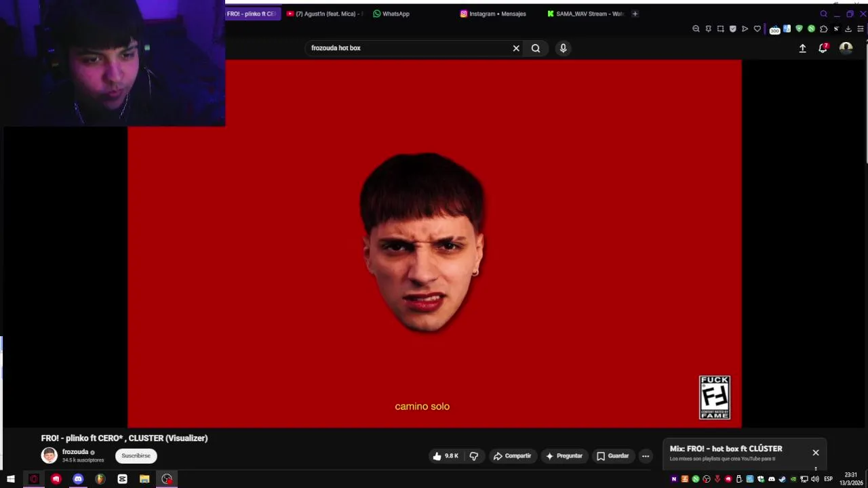The width and height of the screenshot is (868, 488).
Task: Click the Windows Security tray icon
Action: click(761, 479)
